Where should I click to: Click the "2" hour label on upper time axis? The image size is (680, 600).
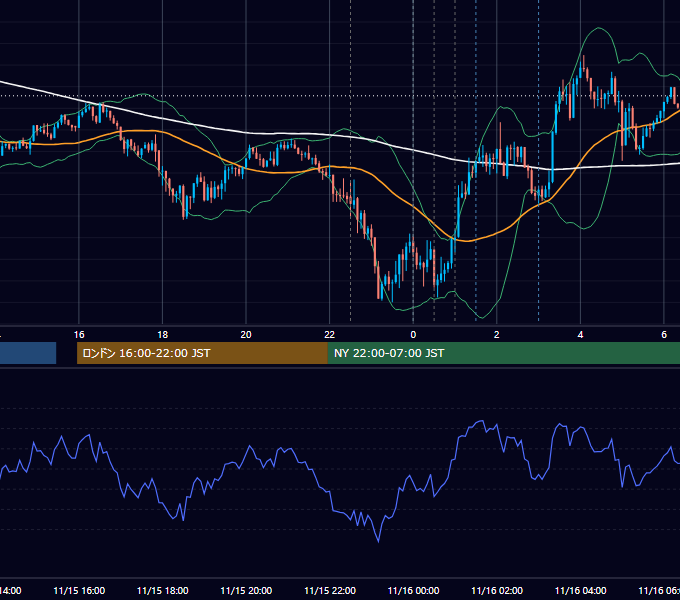497,335
